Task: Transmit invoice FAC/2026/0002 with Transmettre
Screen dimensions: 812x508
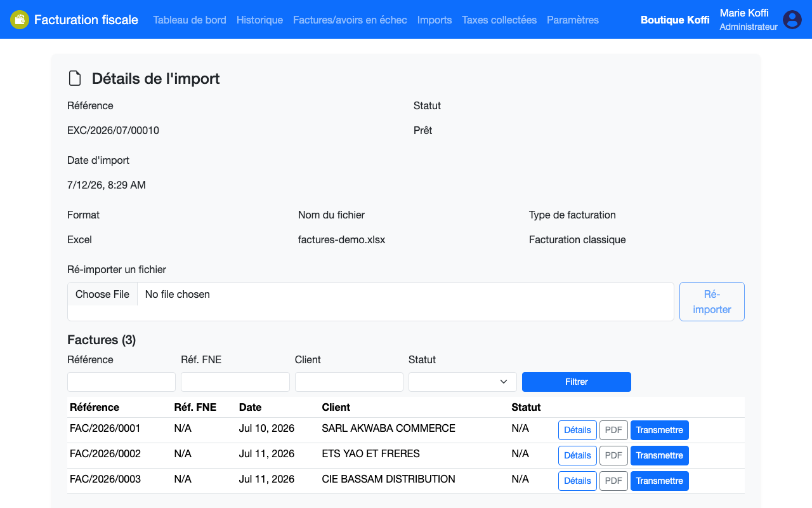Action: pyautogui.click(x=660, y=455)
